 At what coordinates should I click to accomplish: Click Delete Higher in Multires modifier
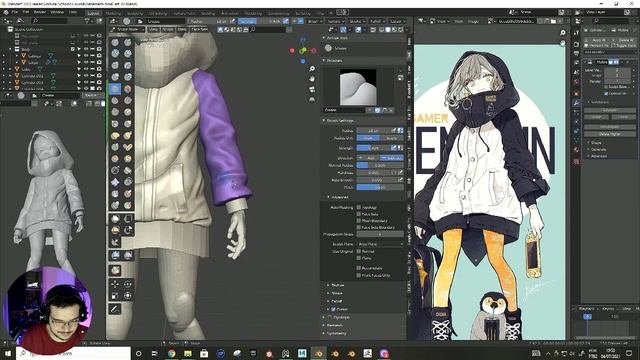[609, 134]
